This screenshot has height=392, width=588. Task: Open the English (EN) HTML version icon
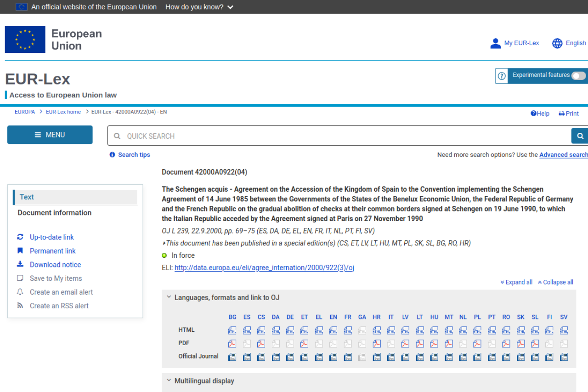pos(334,330)
